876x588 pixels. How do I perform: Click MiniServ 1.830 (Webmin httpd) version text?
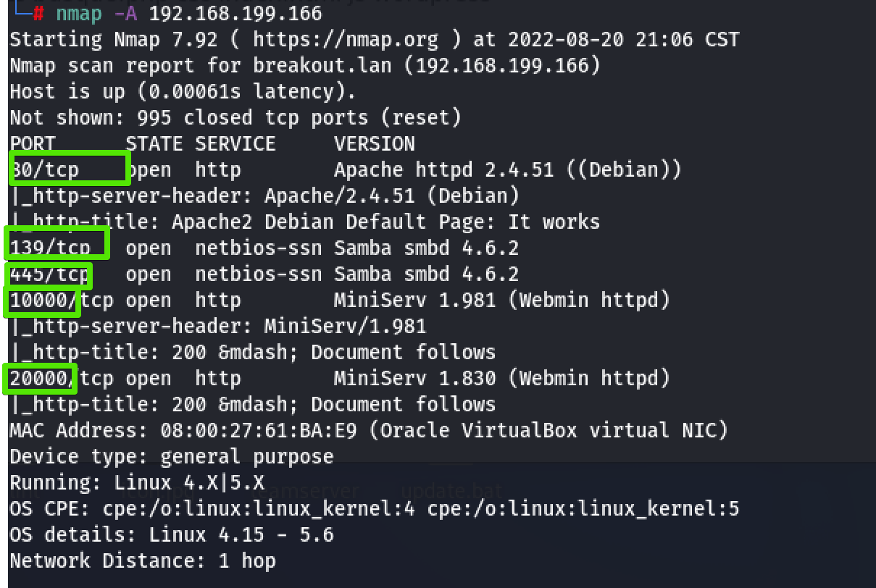[501, 378]
